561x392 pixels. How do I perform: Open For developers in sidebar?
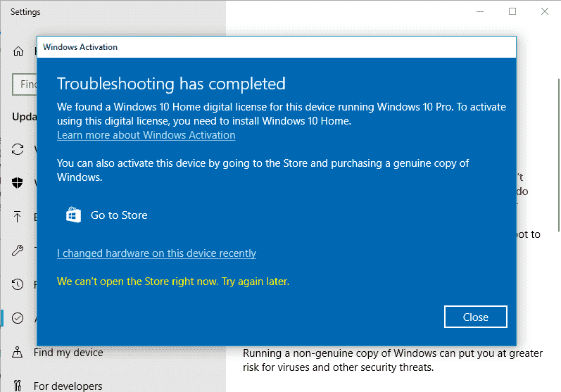click(68, 386)
